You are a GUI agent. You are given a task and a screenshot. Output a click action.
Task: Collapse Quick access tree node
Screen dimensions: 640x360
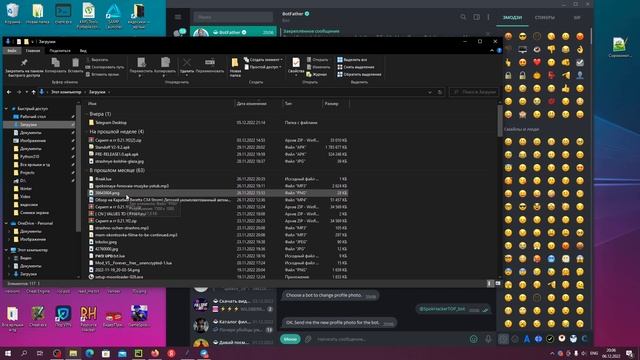[6, 109]
